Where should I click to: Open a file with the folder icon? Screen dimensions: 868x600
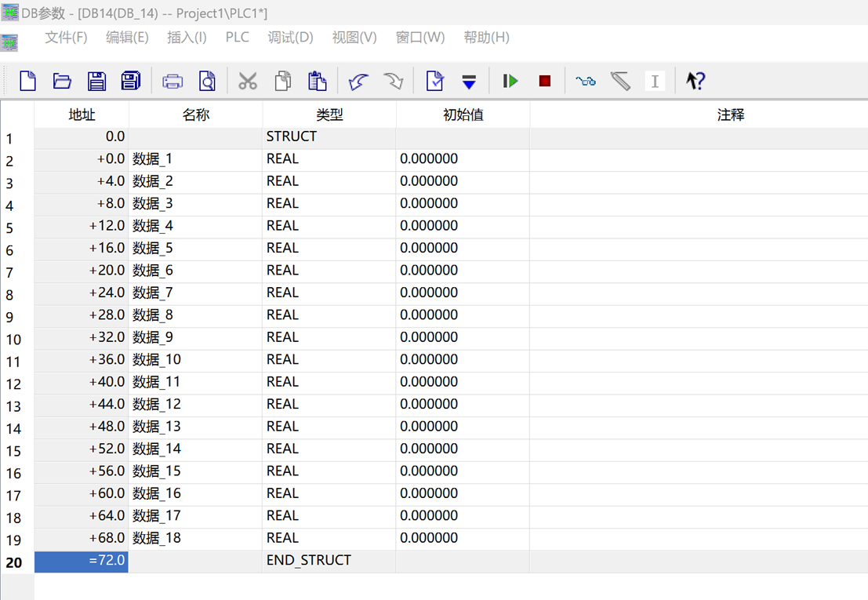tap(62, 81)
